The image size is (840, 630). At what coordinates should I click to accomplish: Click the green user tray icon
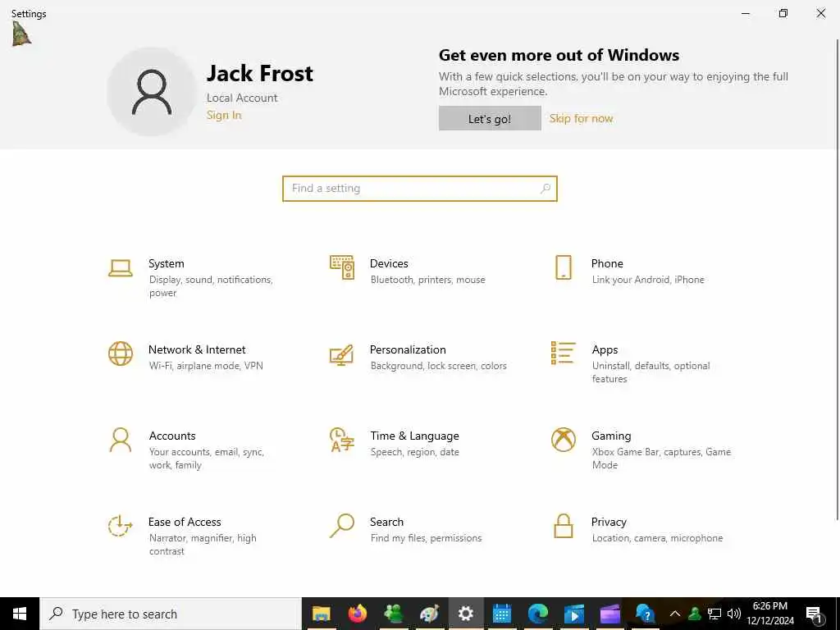click(x=694, y=614)
